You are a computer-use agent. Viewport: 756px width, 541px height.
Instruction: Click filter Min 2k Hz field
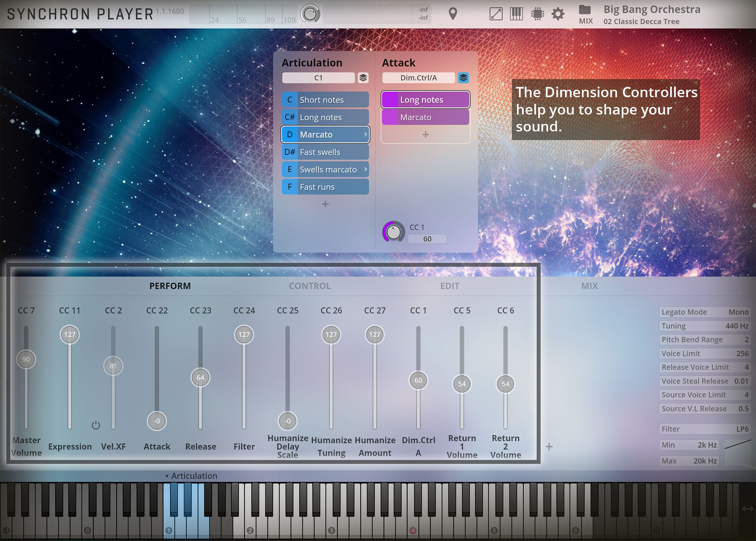point(689,445)
